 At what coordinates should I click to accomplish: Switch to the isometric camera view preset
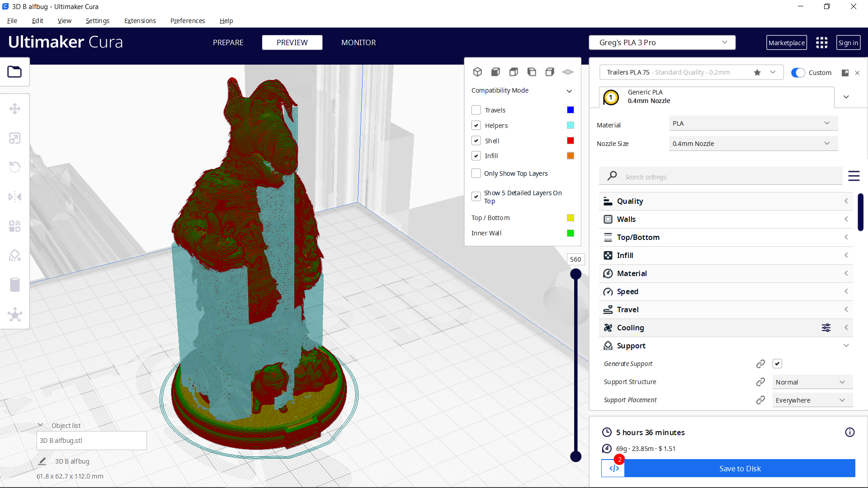tap(477, 72)
